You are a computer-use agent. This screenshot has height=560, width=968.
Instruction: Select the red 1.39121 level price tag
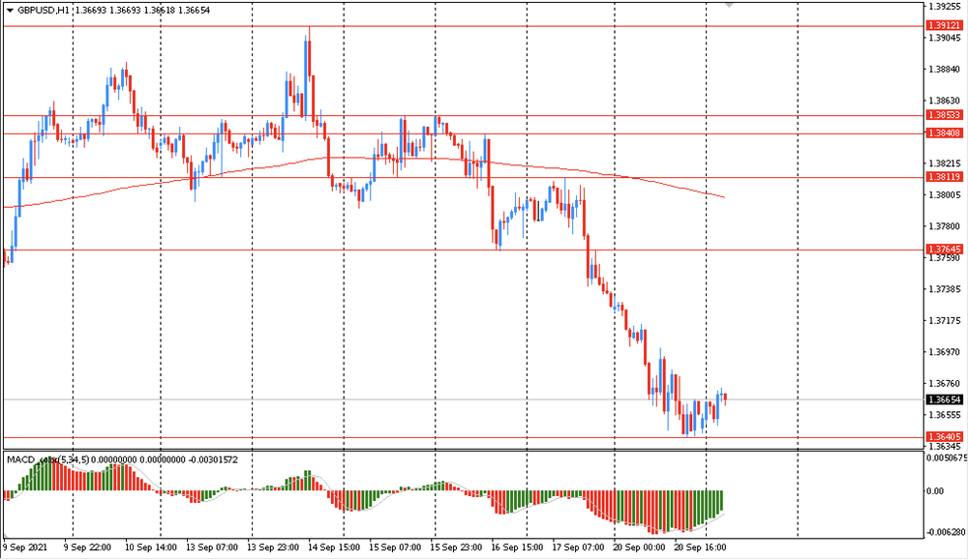pos(945,25)
